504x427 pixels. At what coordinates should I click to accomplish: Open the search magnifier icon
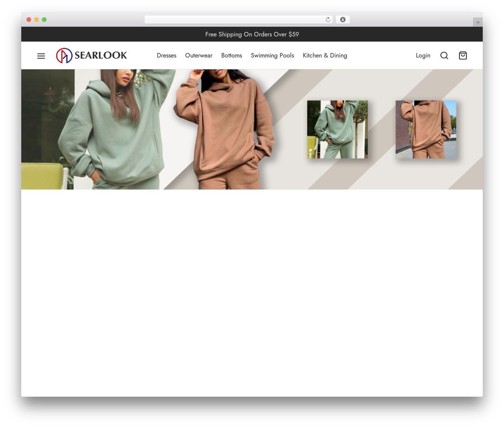coord(444,56)
